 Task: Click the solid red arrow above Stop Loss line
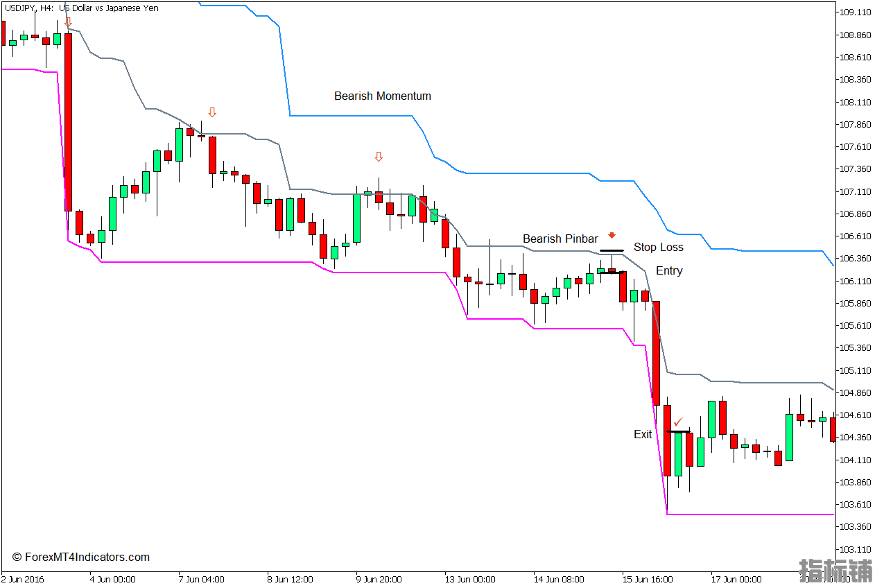[612, 236]
